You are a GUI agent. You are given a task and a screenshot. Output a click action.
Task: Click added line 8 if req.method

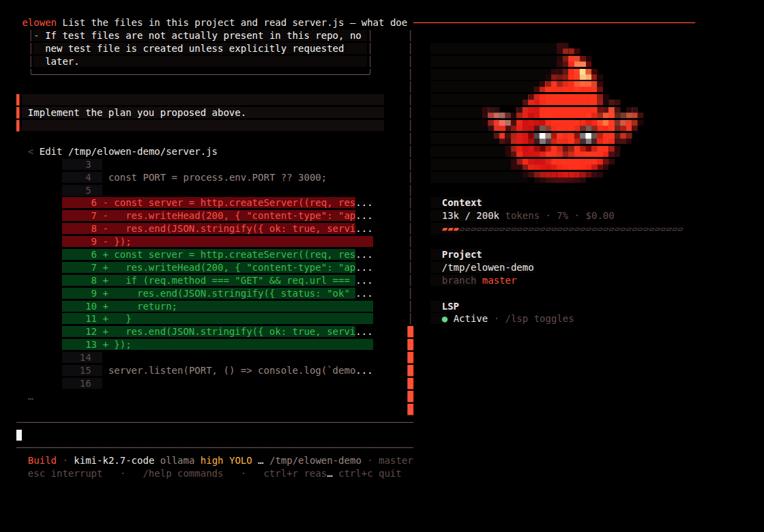coord(218,280)
